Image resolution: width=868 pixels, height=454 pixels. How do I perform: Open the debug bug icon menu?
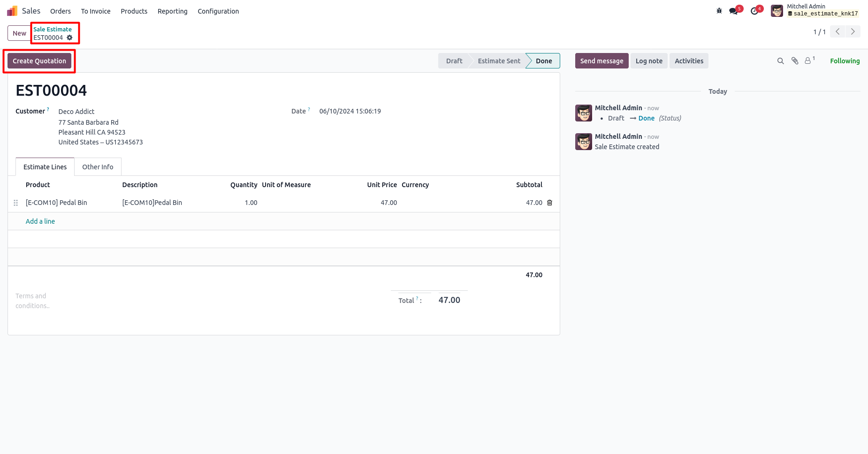(719, 11)
